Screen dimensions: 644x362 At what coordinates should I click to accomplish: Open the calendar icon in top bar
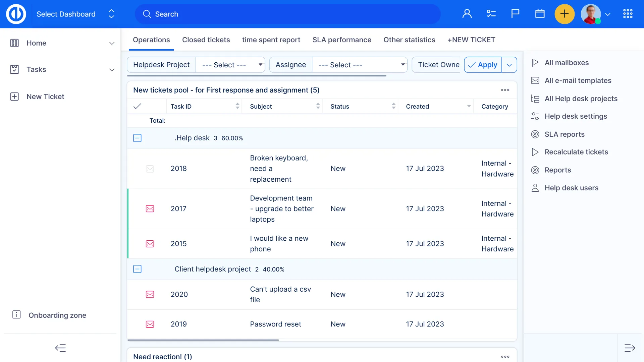(x=540, y=14)
